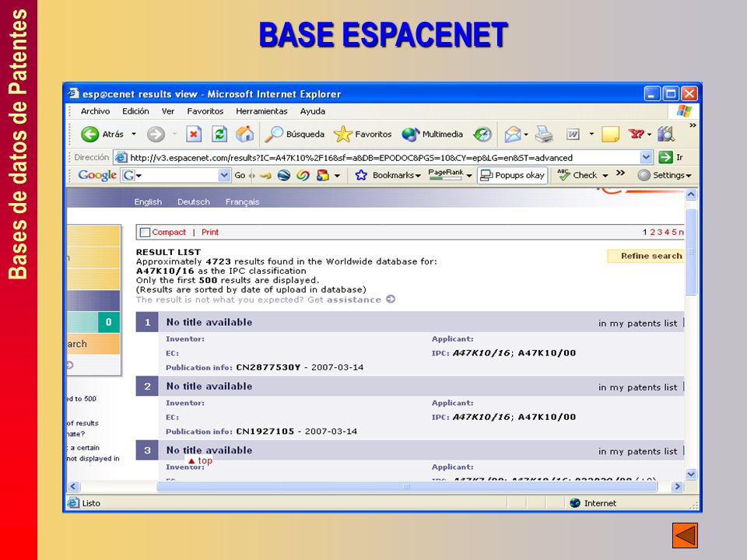Image resolution: width=747 pixels, height=560 pixels.
Task: Open Favoritos star in toolbar
Action: coord(363,135)
